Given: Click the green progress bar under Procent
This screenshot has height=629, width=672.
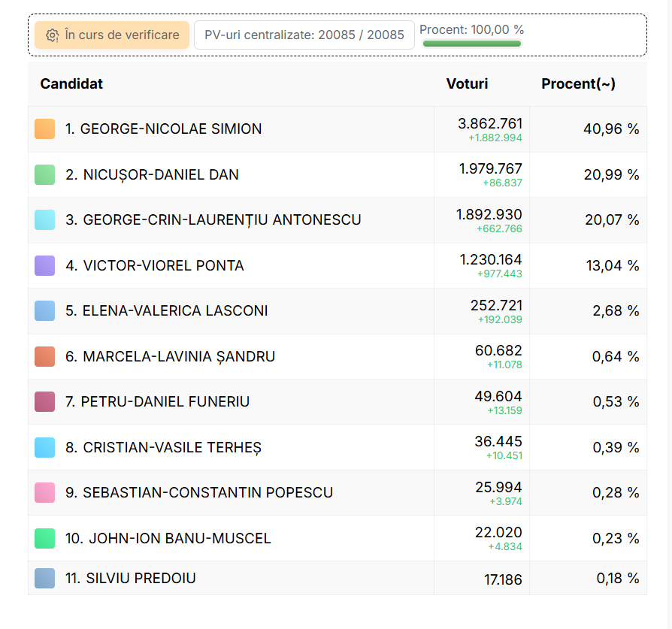Looking at the screenshot, I should click(471, 44).
